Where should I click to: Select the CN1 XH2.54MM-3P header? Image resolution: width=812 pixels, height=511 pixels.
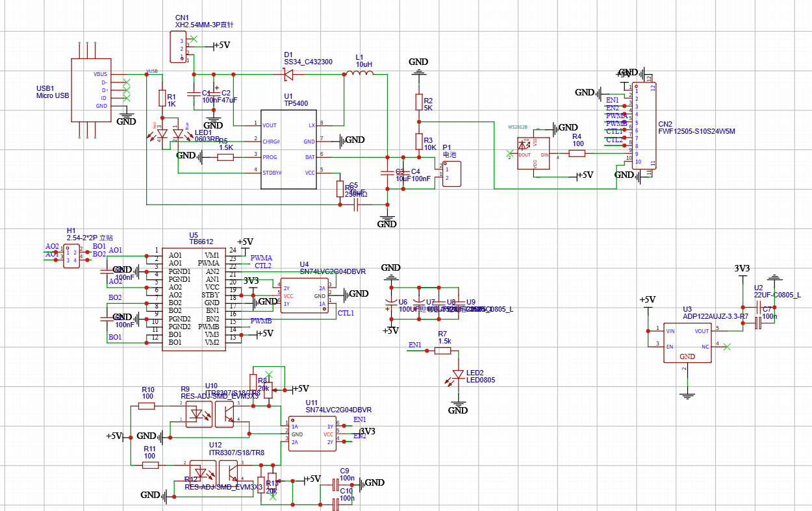178,50
